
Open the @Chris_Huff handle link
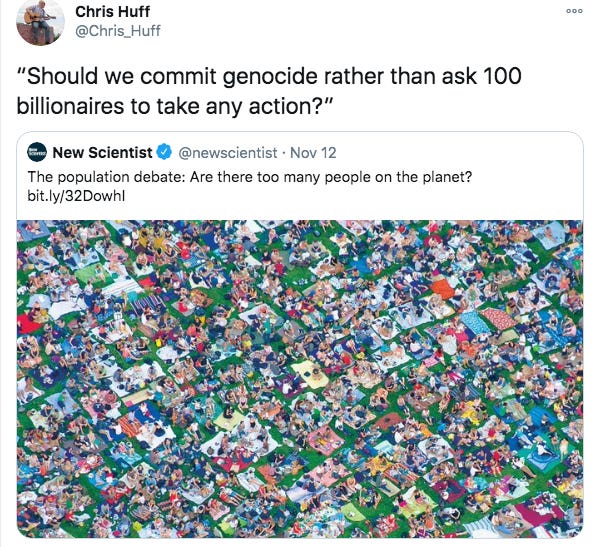(x=118, y=31)
